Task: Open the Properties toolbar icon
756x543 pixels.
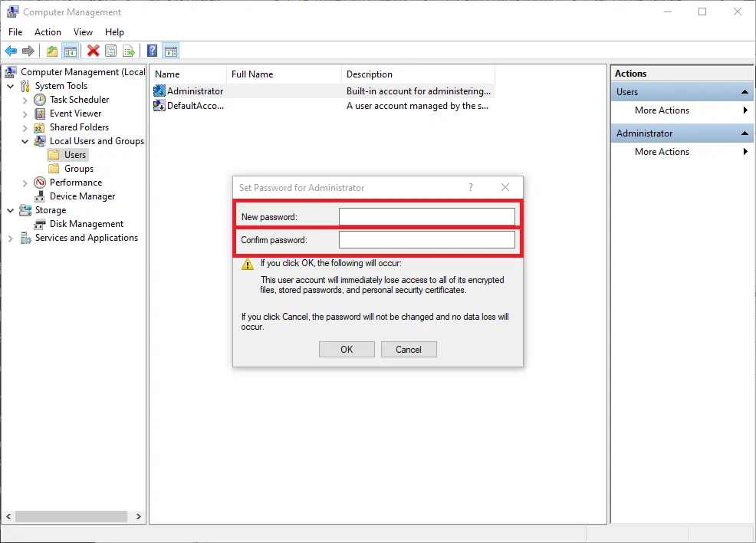Action: coord(111,51)
